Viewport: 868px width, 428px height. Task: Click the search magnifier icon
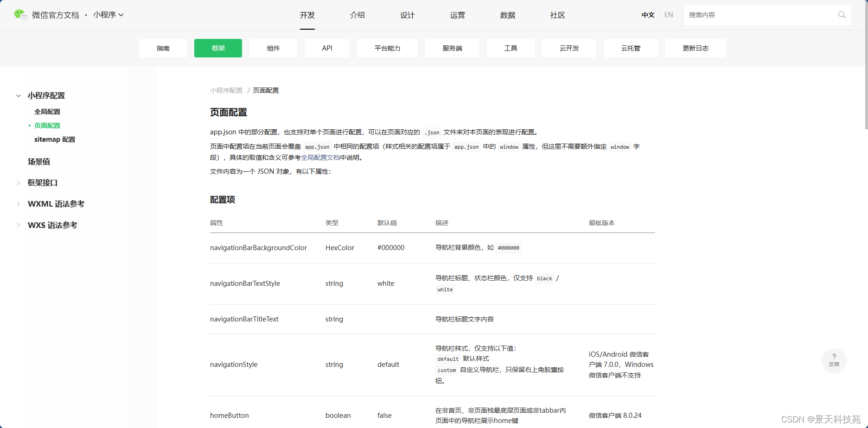click(x=842, y=14)
